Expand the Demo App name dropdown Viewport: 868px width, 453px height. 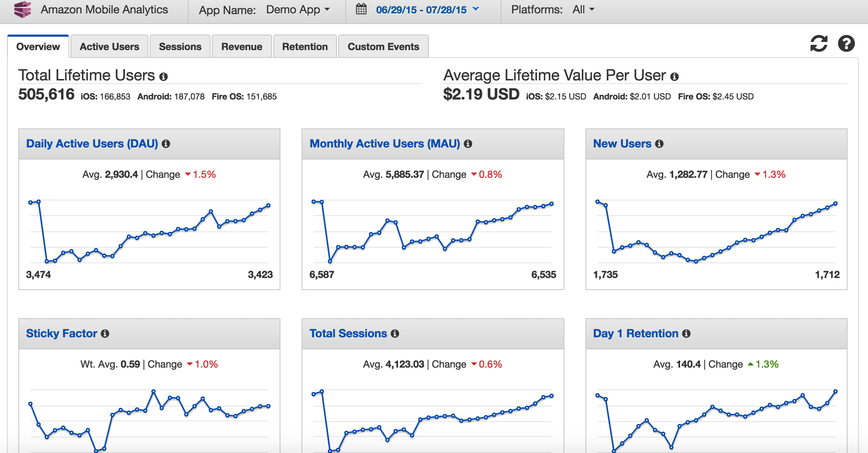[x=298, y=10]
